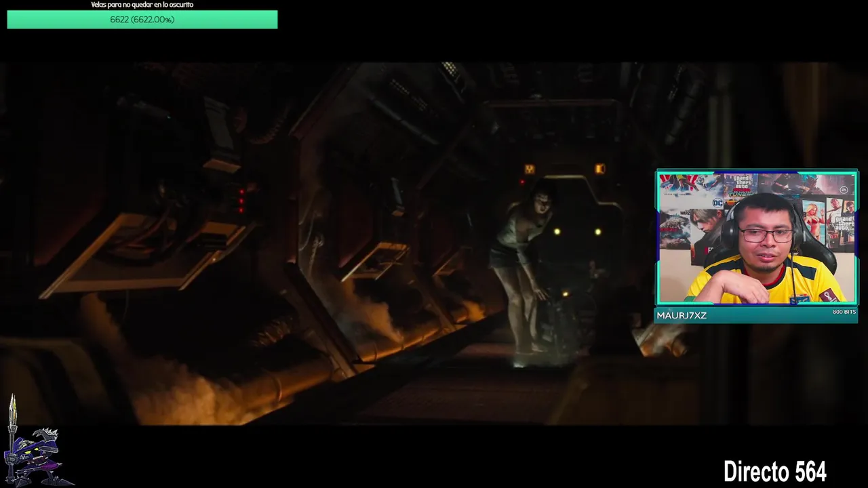
Task: Click the '800 BITS' label
Action: point(844,312)
